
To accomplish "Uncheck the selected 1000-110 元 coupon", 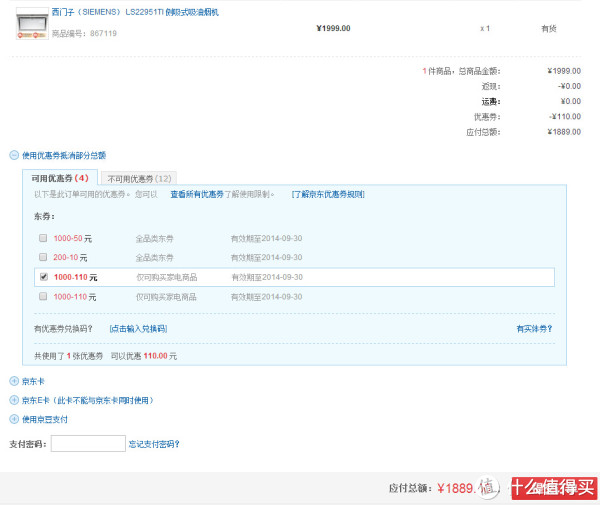I will (x=44, y=277).
